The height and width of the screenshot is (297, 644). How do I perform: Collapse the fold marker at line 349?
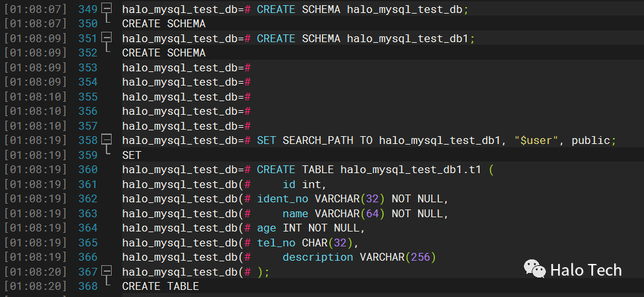pos(106,9)
